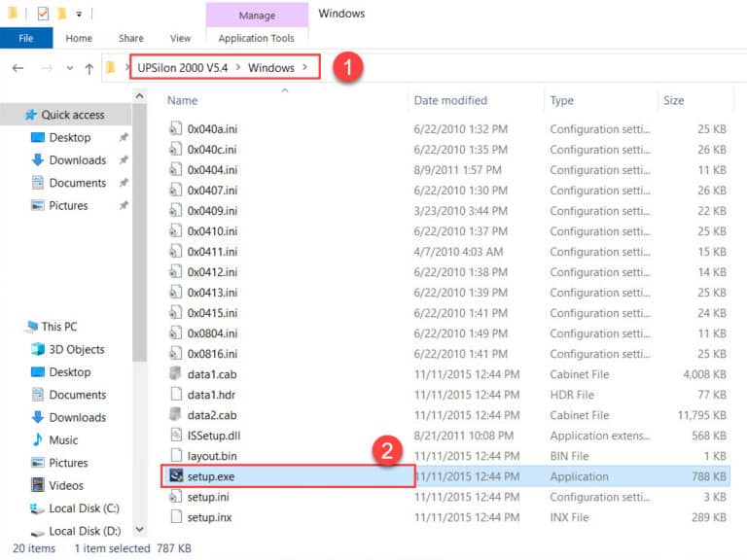The width and height of the screenshot is (747, 560).
Task: Select the setup.ini file icon
Action: click(176, 497)
